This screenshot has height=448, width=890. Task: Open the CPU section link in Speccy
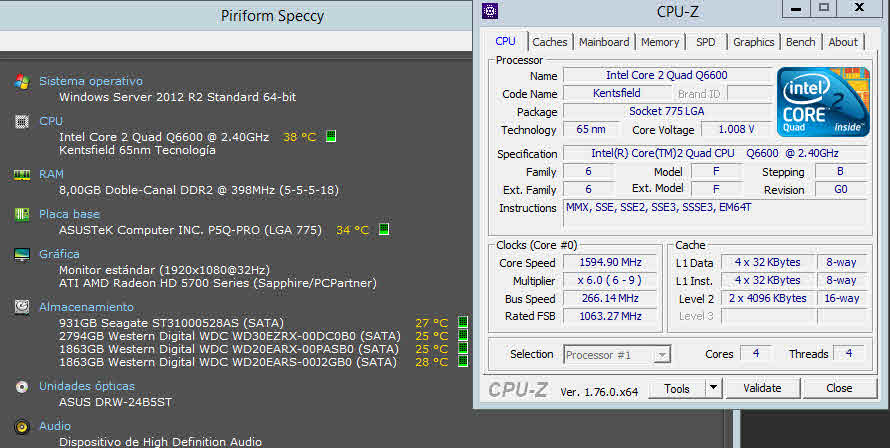[51, 121]
